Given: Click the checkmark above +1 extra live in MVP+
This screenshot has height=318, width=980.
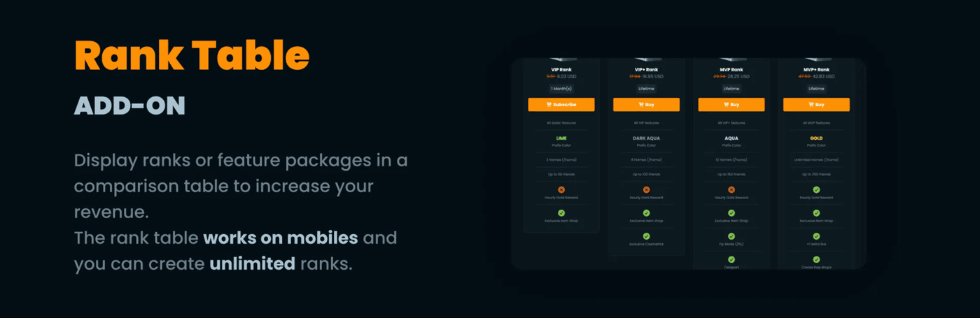Looking at the screenshot, I should (x=816, y=236).
